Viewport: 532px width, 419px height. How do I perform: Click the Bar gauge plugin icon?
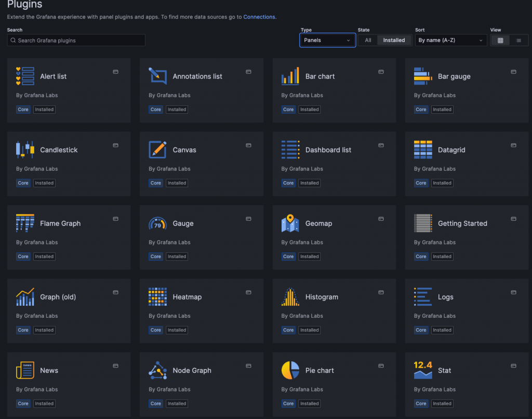click(x=423, y=76)
